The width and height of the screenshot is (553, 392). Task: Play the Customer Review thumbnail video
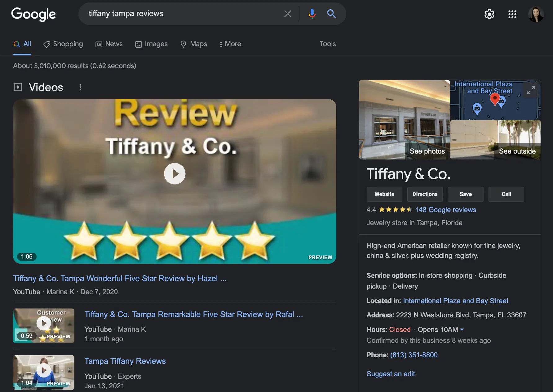pyautogui.click(x=44, y=324)
